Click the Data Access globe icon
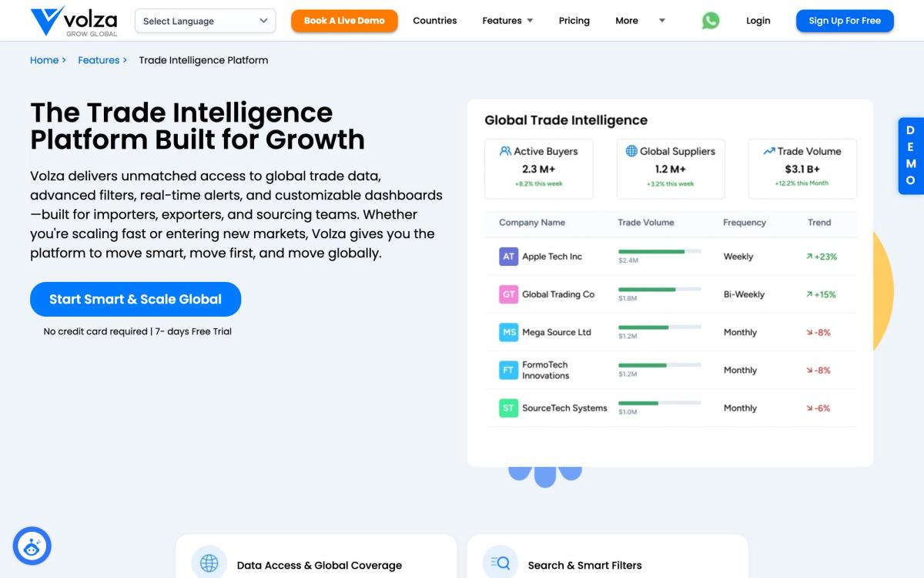 (x=209, y=563)
